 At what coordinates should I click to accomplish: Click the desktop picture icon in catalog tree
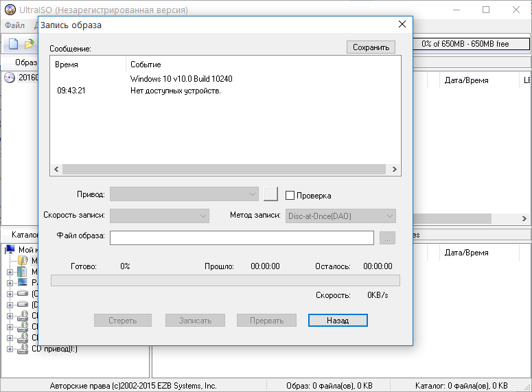click(23, 282)
